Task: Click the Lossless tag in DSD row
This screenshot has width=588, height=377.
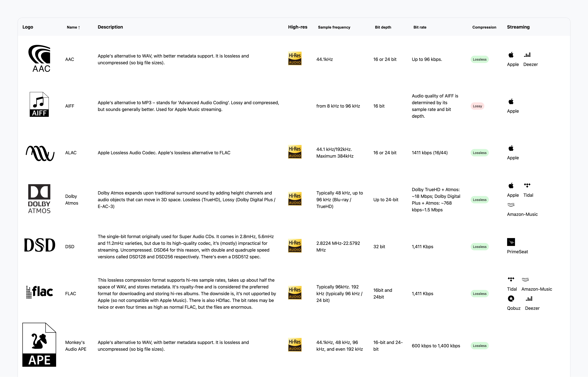Action: (x=479, y=247)
